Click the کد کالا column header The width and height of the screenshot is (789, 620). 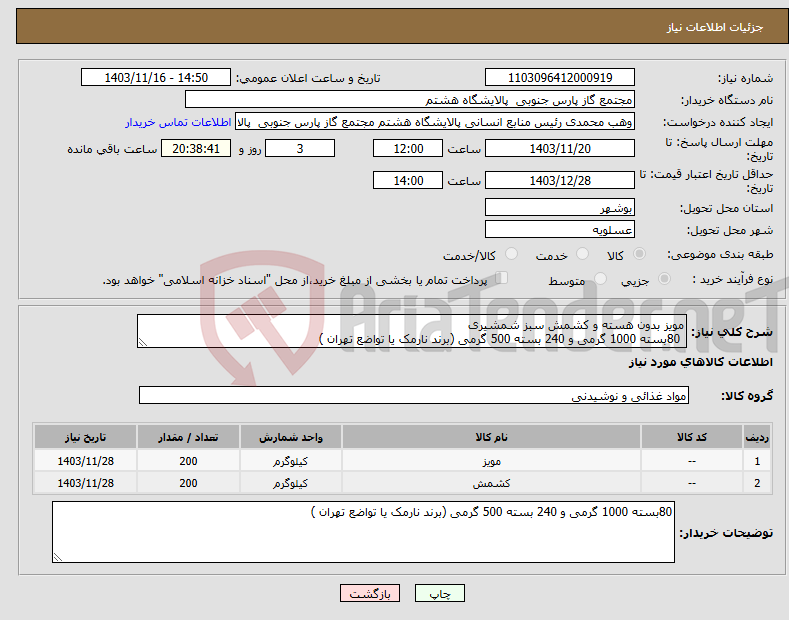tap(692, 437)
